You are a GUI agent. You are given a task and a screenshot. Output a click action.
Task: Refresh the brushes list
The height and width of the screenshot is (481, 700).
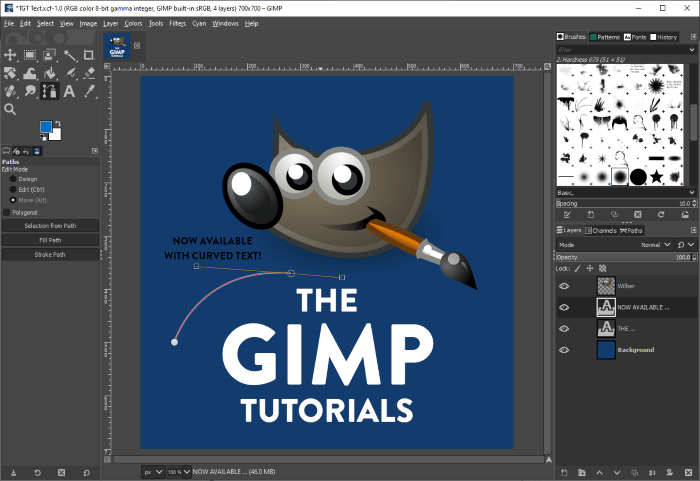click(x=661, y=215)
